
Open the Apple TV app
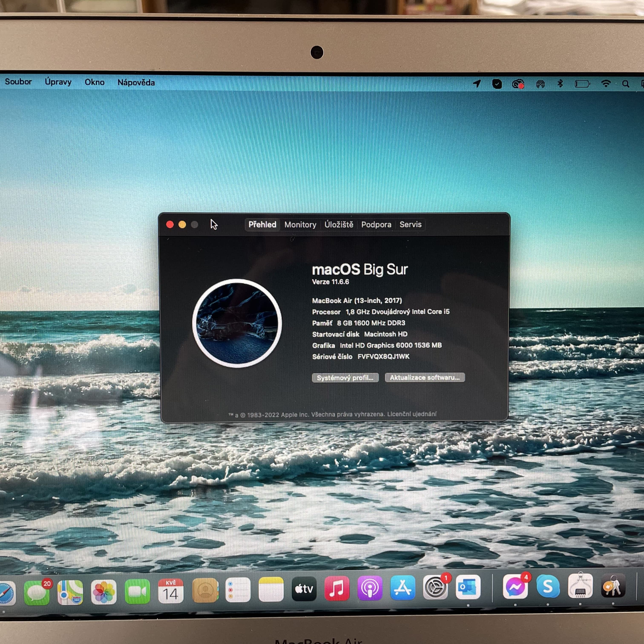(304, 589)
